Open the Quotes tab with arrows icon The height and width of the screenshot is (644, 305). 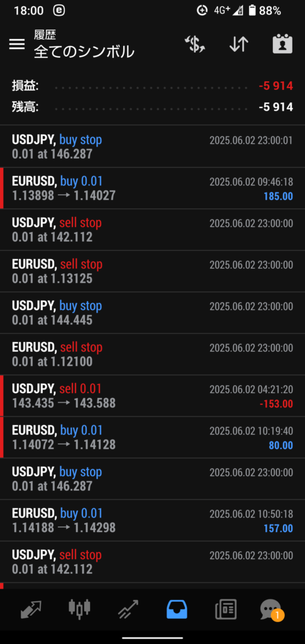[x=31, y=609]
